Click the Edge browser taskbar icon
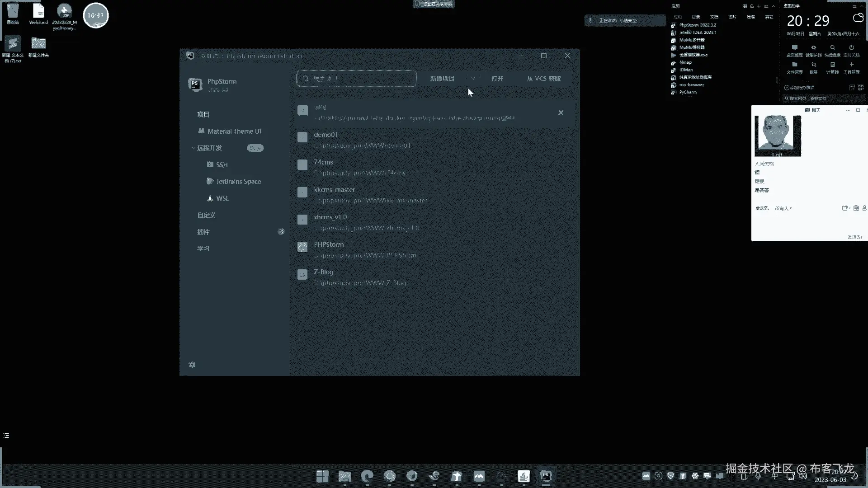Image resolution: width=868 pixels, height=488 pixels. pos(367,476)
